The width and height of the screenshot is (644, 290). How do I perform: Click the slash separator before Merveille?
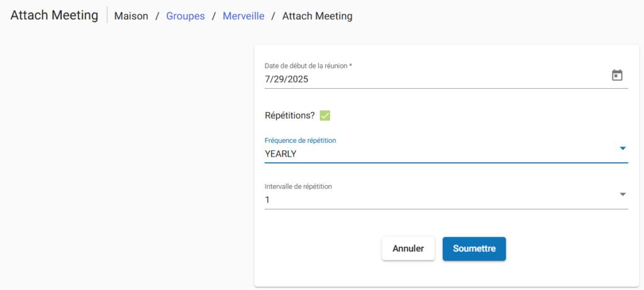(214, 16)
